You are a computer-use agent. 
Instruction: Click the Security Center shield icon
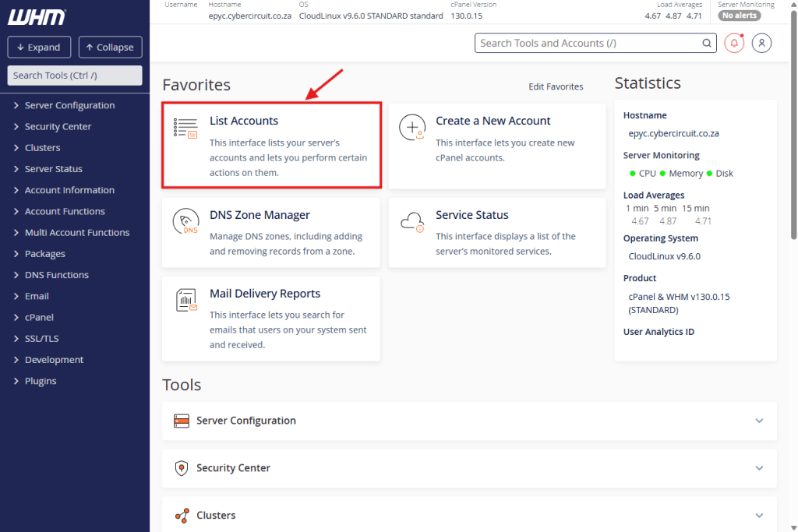point(182,468)
